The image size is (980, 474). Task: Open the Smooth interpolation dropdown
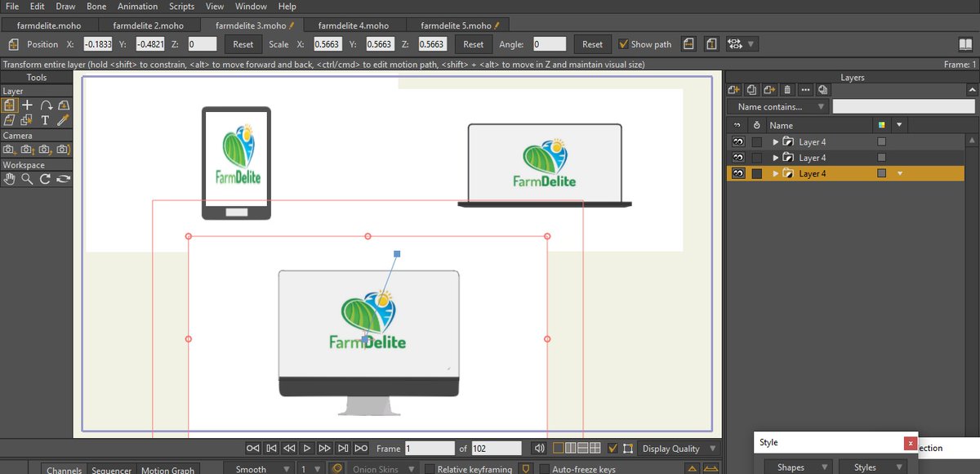tap(261, 469)
